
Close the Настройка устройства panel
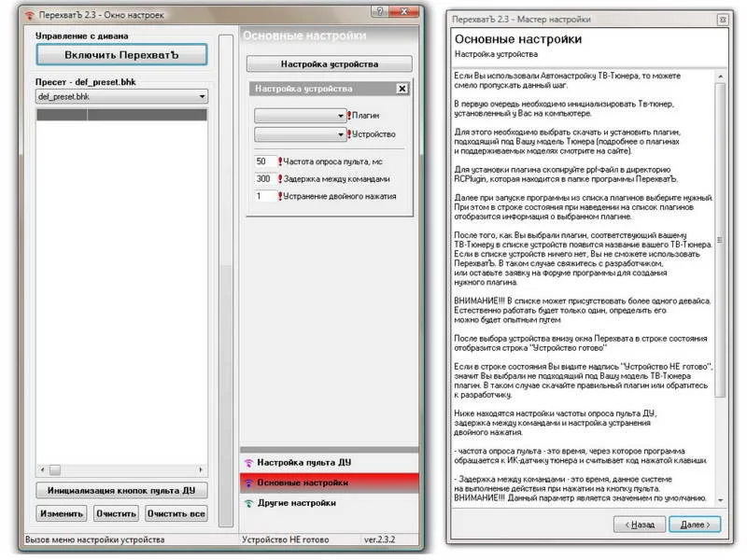(x=402, y=89)
